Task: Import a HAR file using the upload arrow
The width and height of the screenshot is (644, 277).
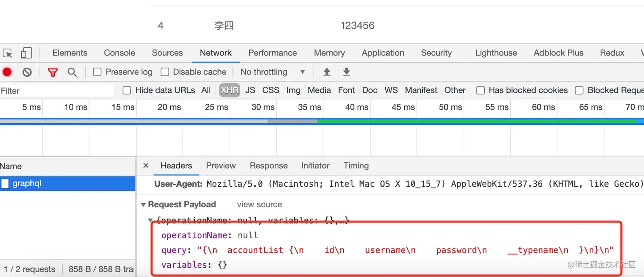Action: point(327,72)
